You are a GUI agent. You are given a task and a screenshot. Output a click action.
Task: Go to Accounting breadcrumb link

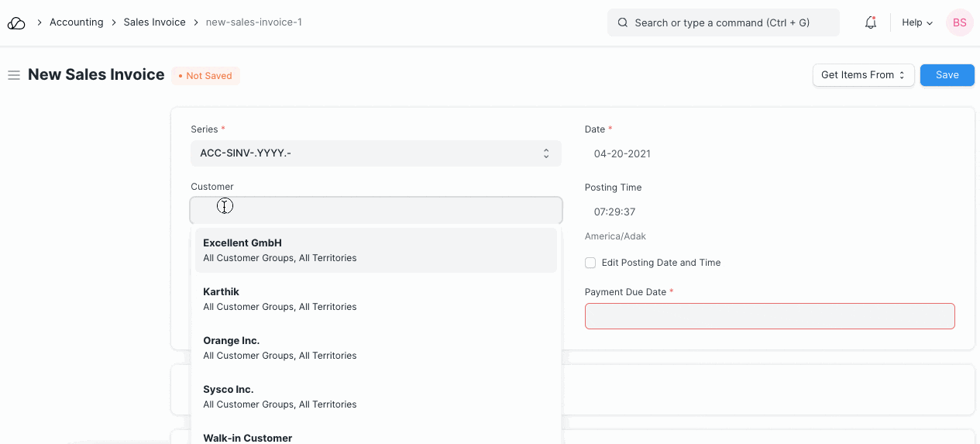click(x=76, y=22)
